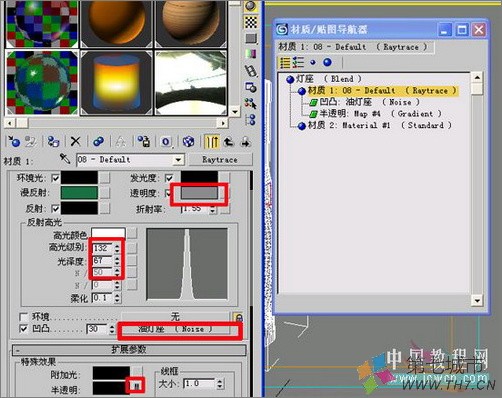
Task: Open the Material/Map Navigator icon in side toolbar
Action: tap(251, 120)
